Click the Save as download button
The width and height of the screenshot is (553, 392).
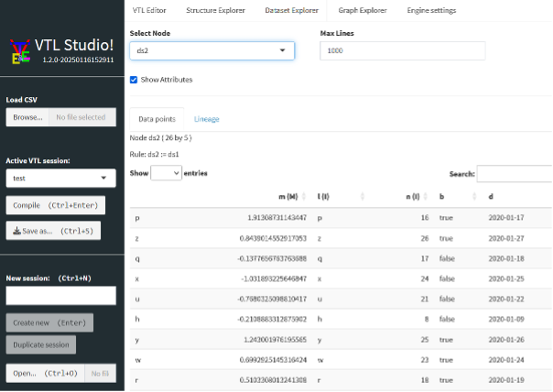tap(53, 232)
